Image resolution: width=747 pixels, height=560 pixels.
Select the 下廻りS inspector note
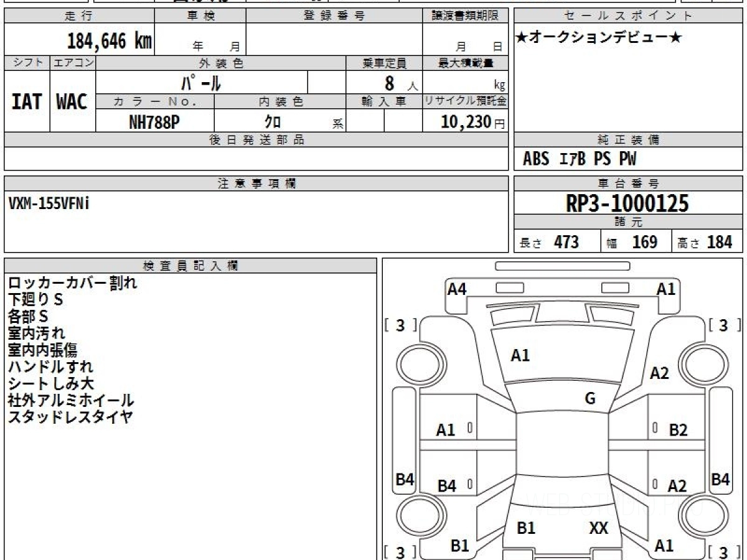pyautogui.click(x=35, y=300)
